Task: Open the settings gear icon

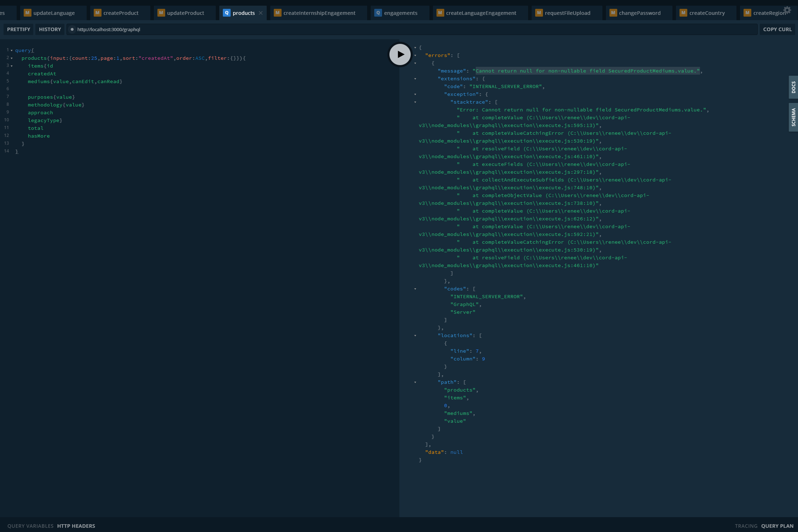Action: click(x=787, y=10)
